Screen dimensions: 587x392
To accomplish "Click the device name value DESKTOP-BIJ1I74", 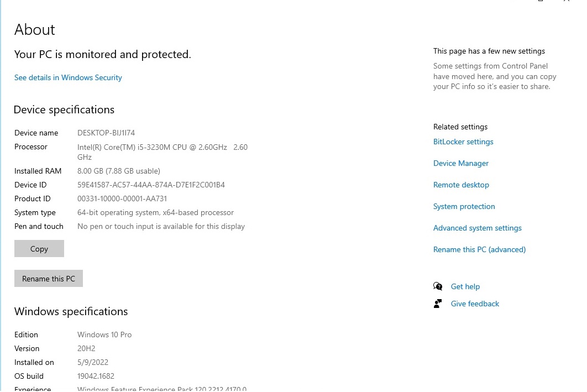I will pos(106,133).
